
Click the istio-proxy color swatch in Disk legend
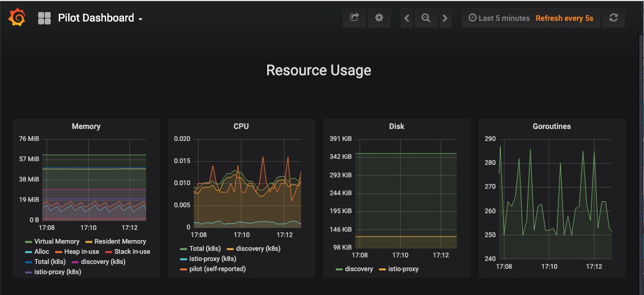coord(382,269)
